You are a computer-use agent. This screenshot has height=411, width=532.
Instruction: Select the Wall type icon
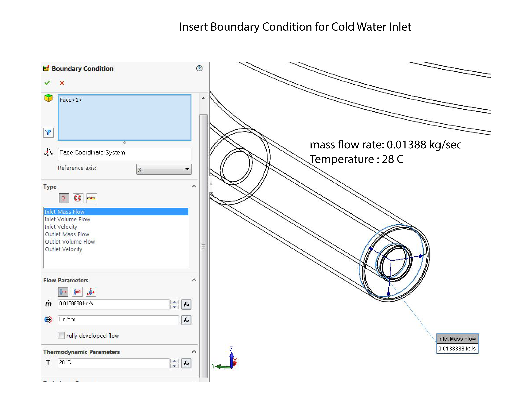(92, 198)
